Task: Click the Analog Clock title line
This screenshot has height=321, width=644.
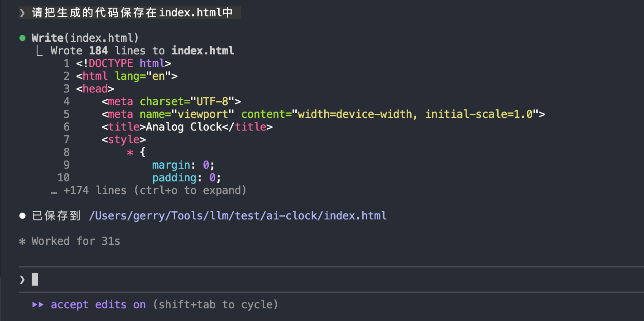Action: 187,127
